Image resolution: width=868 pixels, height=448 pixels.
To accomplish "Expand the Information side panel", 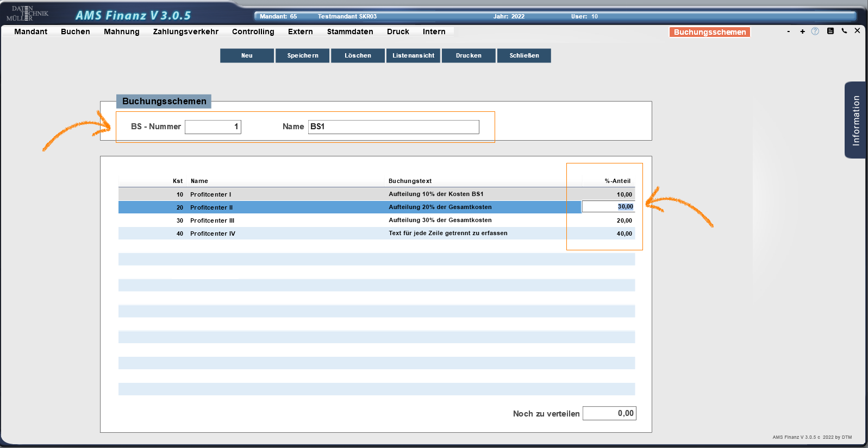I will coord(855,120).
